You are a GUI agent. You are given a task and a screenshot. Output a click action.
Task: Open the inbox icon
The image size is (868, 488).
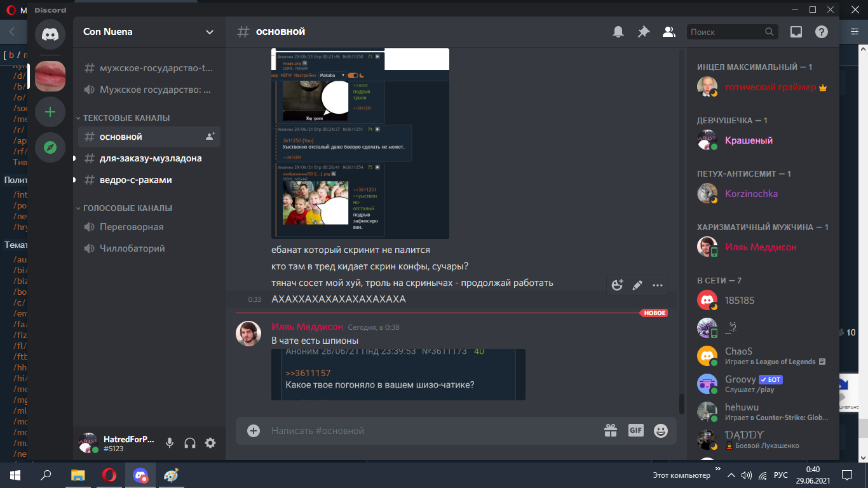(796, 32)
